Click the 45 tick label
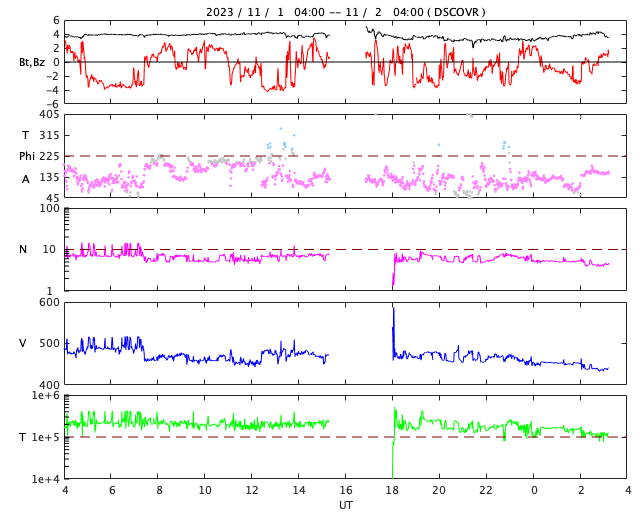 pos(53,198)
